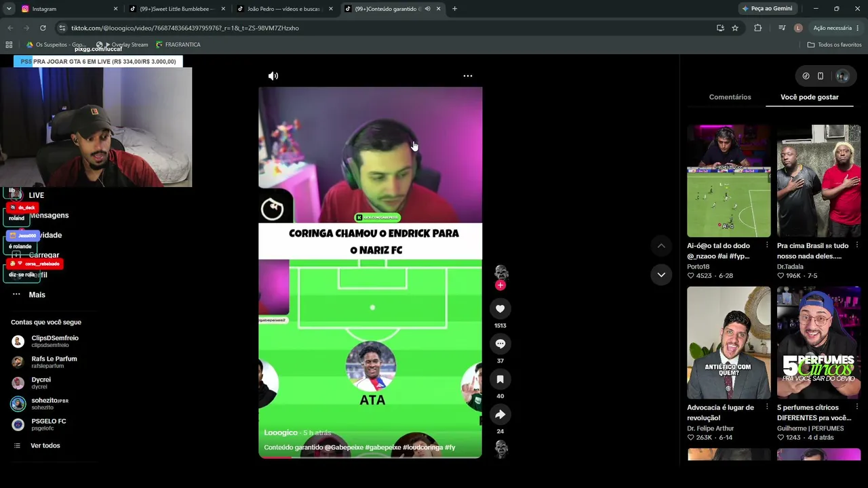The image size is (868, 488).
Task: View site information icon in address bar
Action: tap(62, 28)
